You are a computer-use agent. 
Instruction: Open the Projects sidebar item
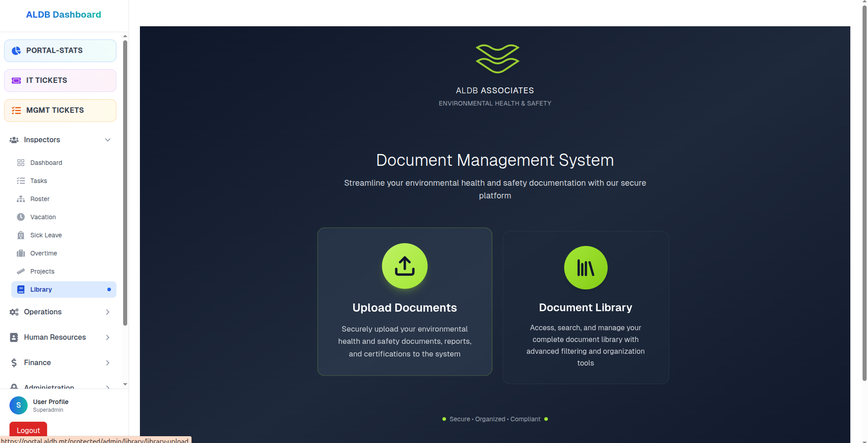(x=42, y=271)
